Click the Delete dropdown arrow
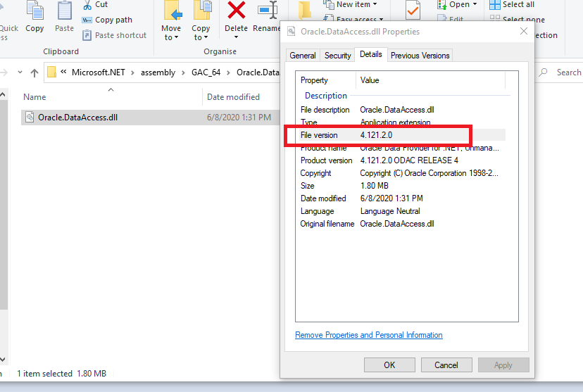The width and height of the screenshot is (583, 392). pyautogui.click(x=236, y=37)
